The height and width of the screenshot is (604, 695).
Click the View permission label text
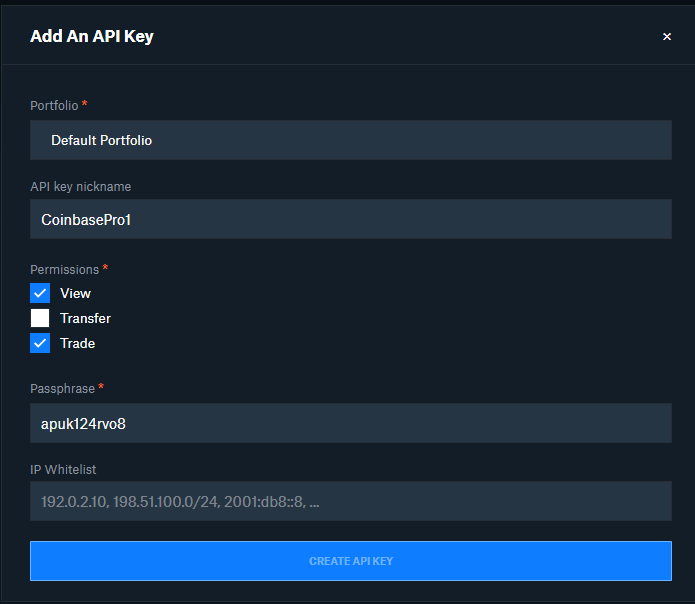pos(75,293)
